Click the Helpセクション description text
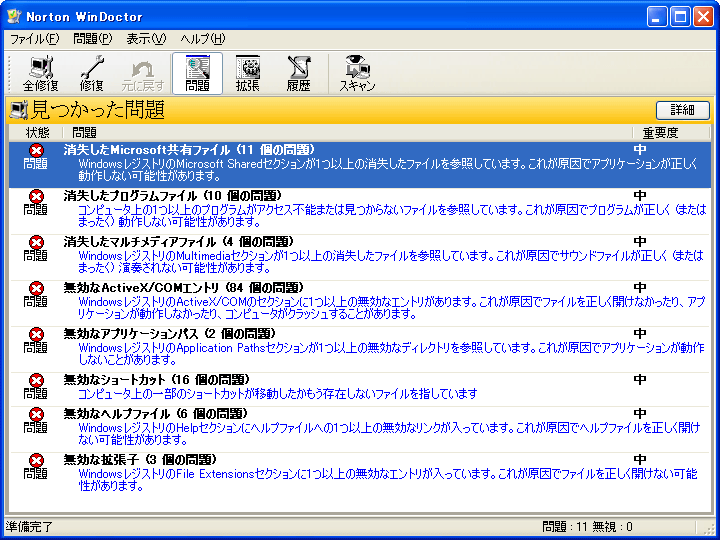Image resolution: width=720 pixels, height=540 pixels. pyautogui.click(x=389, y=433)
